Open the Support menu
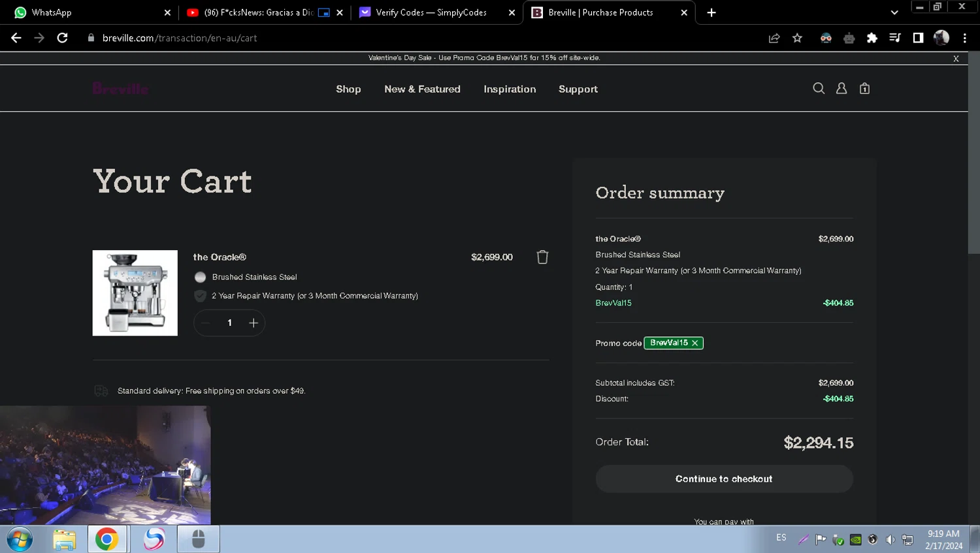980x553 pixels. coord(578,89)
